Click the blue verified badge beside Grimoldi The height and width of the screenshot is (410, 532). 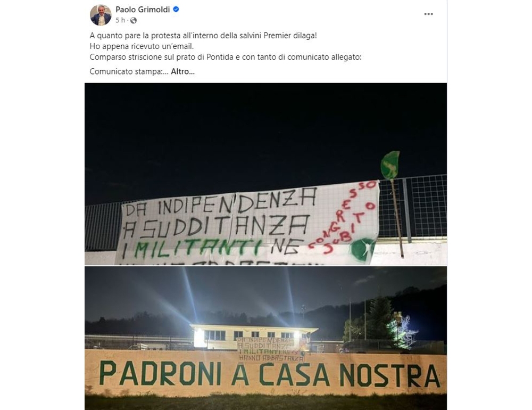pyautogui.click(x=176, y=10)
